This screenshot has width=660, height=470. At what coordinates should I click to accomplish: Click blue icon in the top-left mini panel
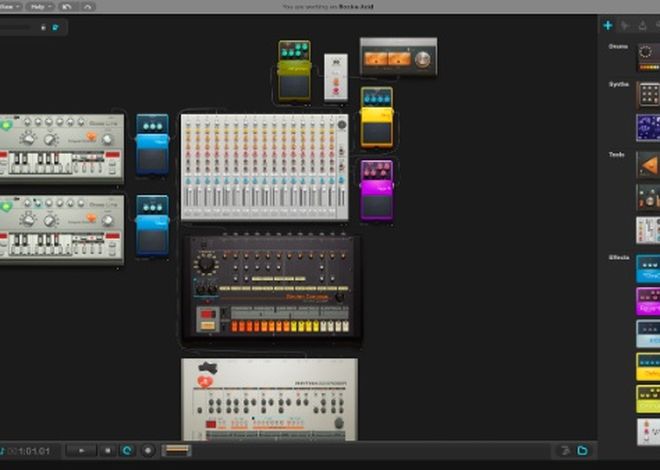(55, 28)
